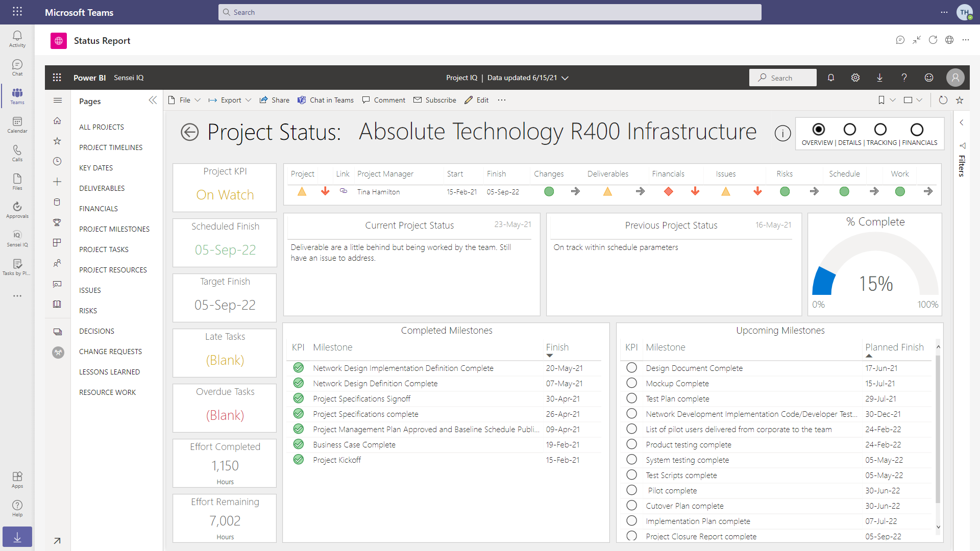Click the project info icon
The height and width of the screenshot is (551, 980).
point(782,133)
